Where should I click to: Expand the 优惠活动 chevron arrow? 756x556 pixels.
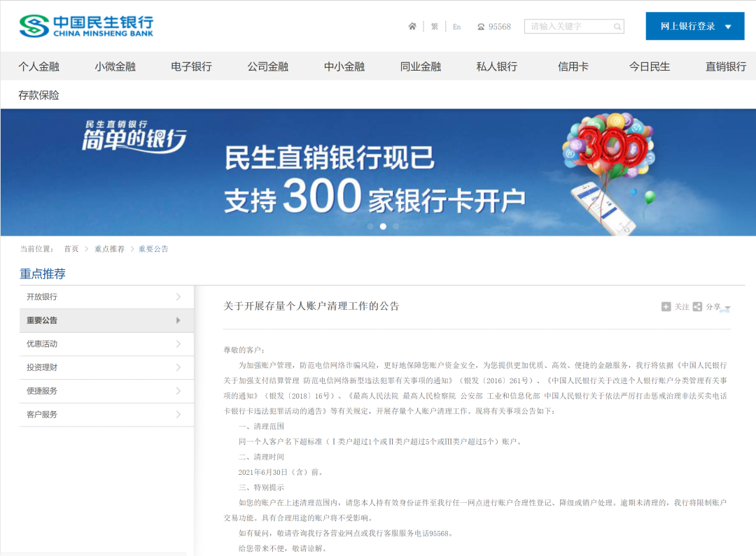pos(178,344)
